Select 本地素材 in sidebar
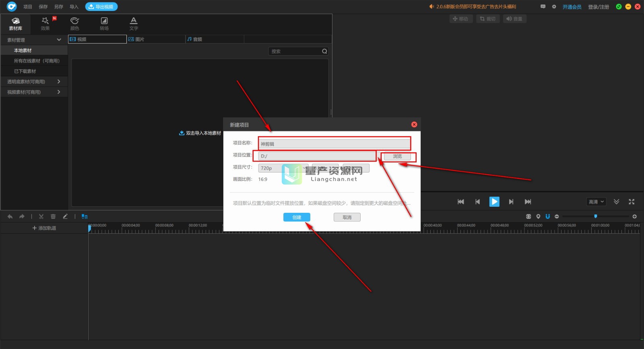Screen dimensions: 644x349 34,50
